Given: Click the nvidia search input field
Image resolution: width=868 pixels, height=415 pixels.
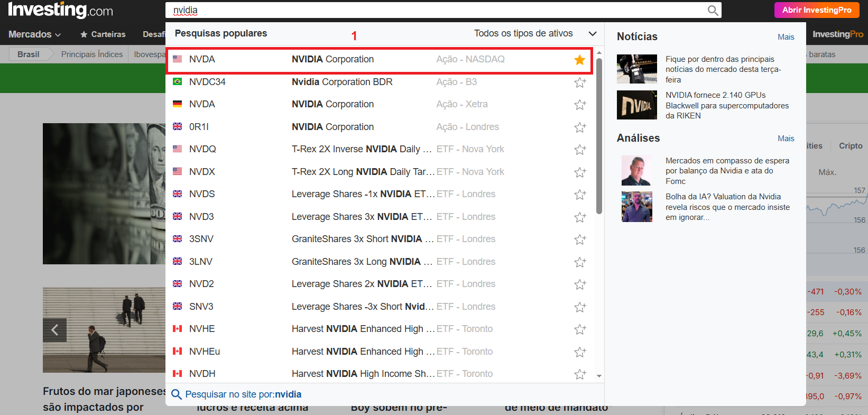Looking at the screenshot, I should coord(439,11).
